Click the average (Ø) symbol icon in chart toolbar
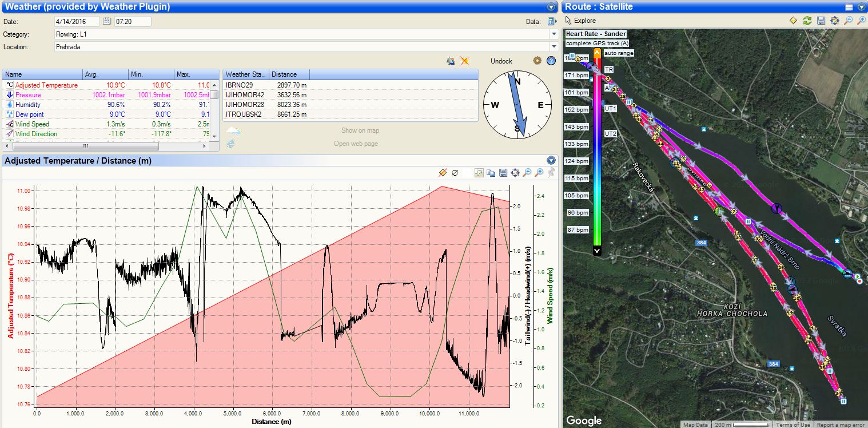This screenshot has width=868, height=428. tap(455, 172)
